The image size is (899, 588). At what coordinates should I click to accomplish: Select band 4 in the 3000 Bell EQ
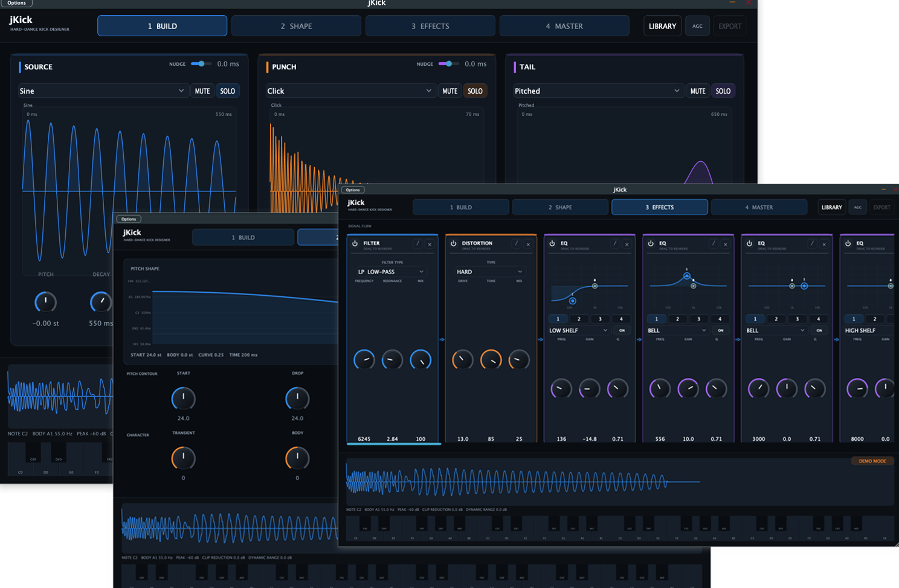click(819, 319)
